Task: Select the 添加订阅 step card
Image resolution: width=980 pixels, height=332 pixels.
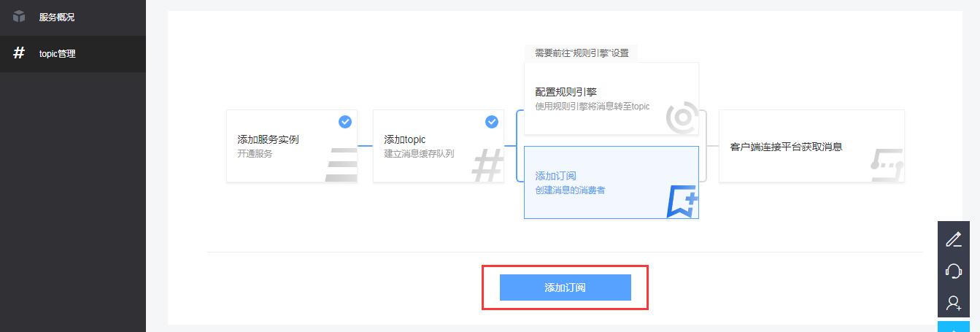Action: coord(611,182)
